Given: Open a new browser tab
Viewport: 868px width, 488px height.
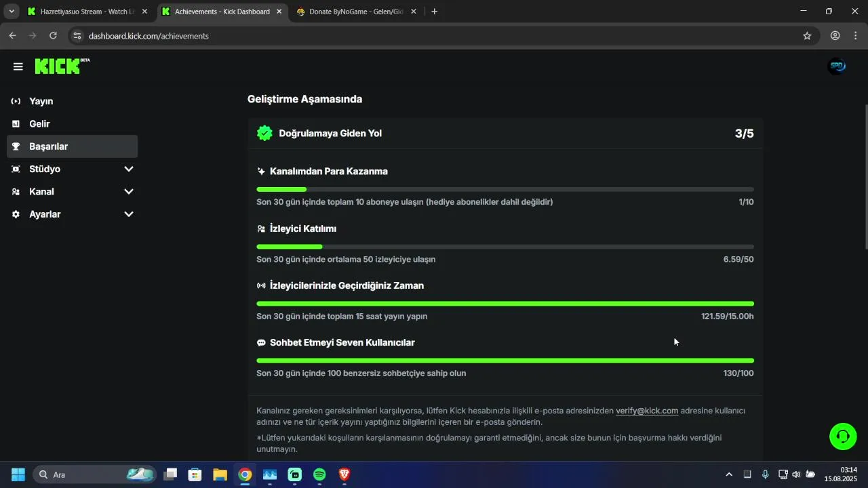Looking at the screenshot, I should (434, 12).
